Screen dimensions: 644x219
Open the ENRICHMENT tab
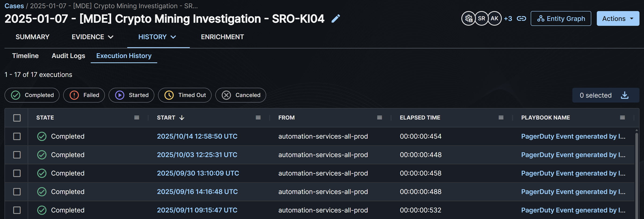pos(222,37)
